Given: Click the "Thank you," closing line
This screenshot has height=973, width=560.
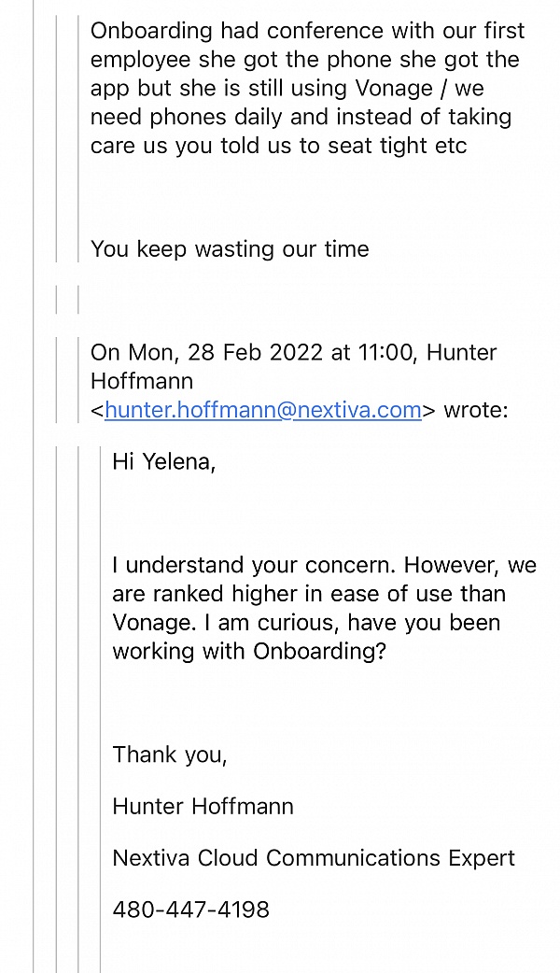Looking at the screenshot, I should (170, 754).
